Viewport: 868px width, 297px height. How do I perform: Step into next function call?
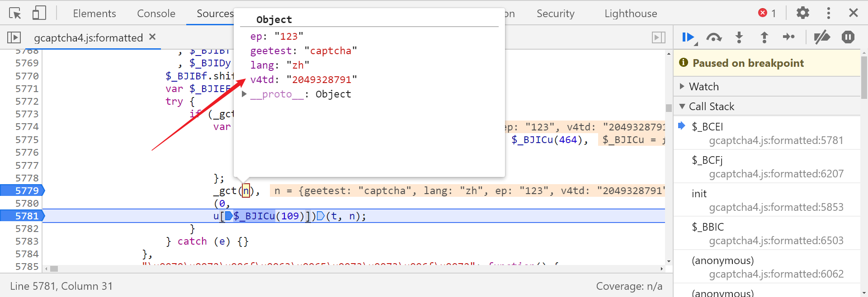coord(739,37)
